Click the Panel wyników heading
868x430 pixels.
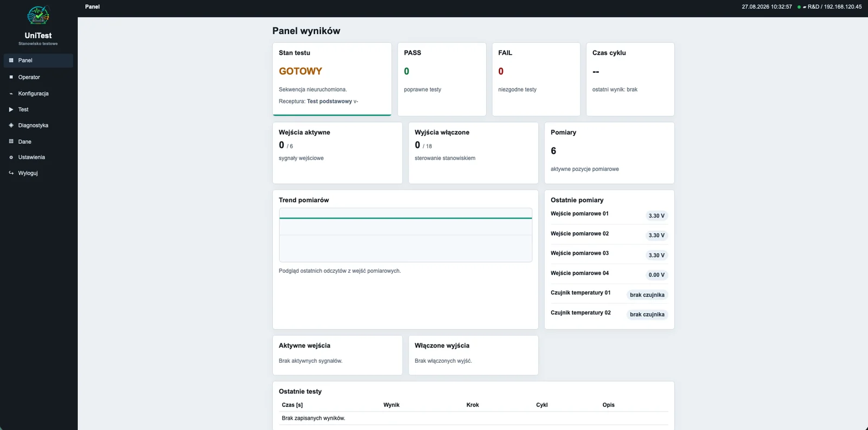(306, 31)
